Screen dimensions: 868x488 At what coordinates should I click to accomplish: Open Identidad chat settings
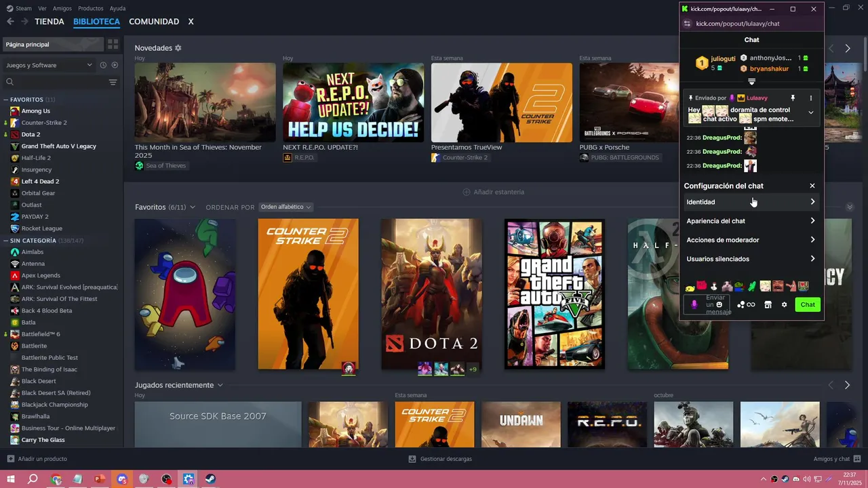[x=751, y=202]
